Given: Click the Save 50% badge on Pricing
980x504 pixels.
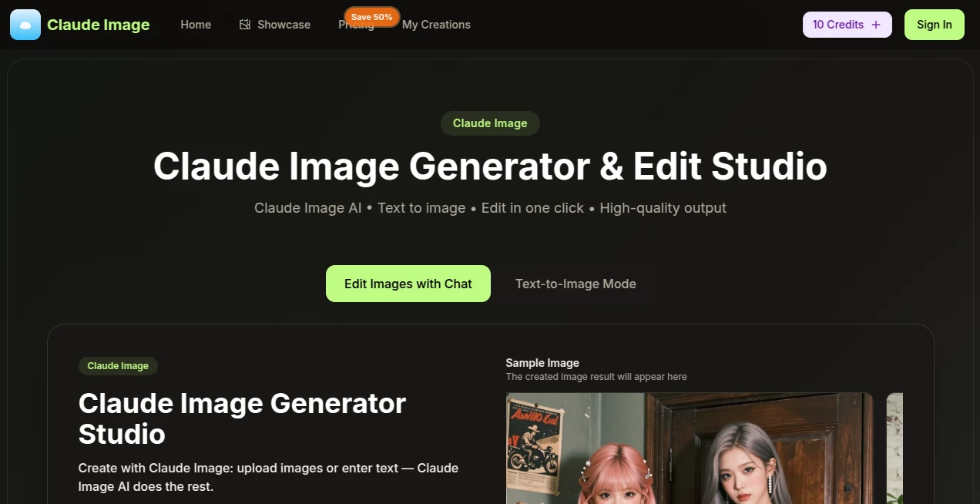Looking at the screenshot, I should [371, 16].
